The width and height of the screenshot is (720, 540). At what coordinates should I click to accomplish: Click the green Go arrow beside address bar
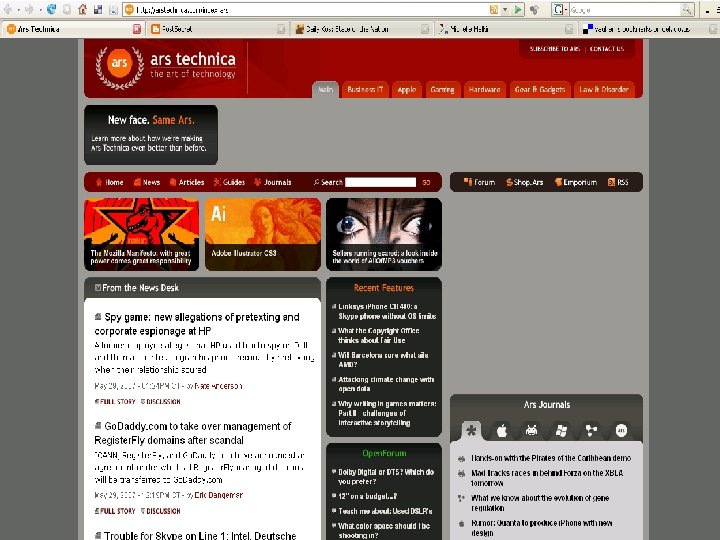click(518, 10)
